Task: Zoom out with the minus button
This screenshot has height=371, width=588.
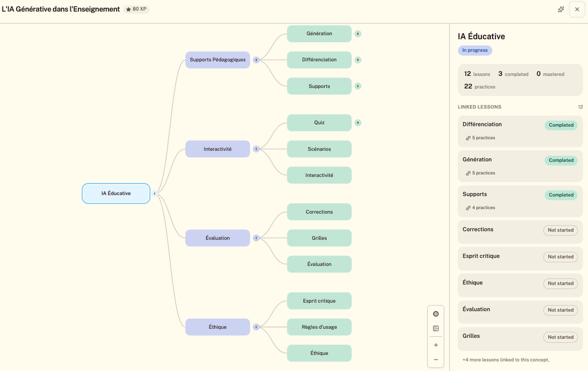Action: coord(436,360)
